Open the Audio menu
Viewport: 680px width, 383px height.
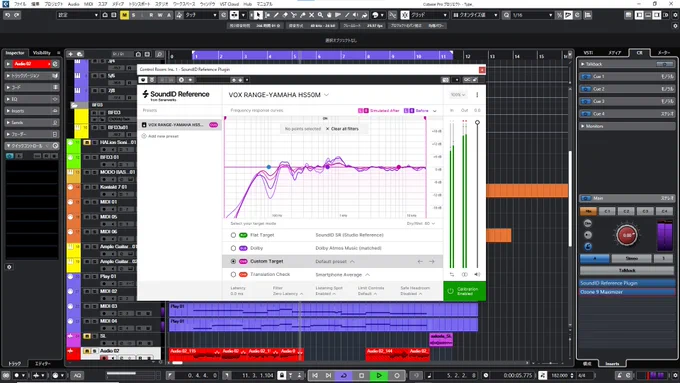point(73,4)
